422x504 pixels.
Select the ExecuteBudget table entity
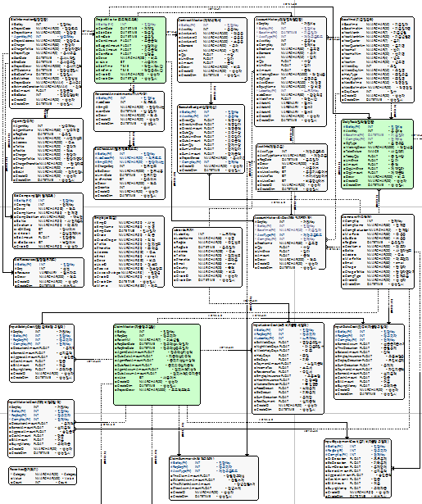tap(211, 138)
